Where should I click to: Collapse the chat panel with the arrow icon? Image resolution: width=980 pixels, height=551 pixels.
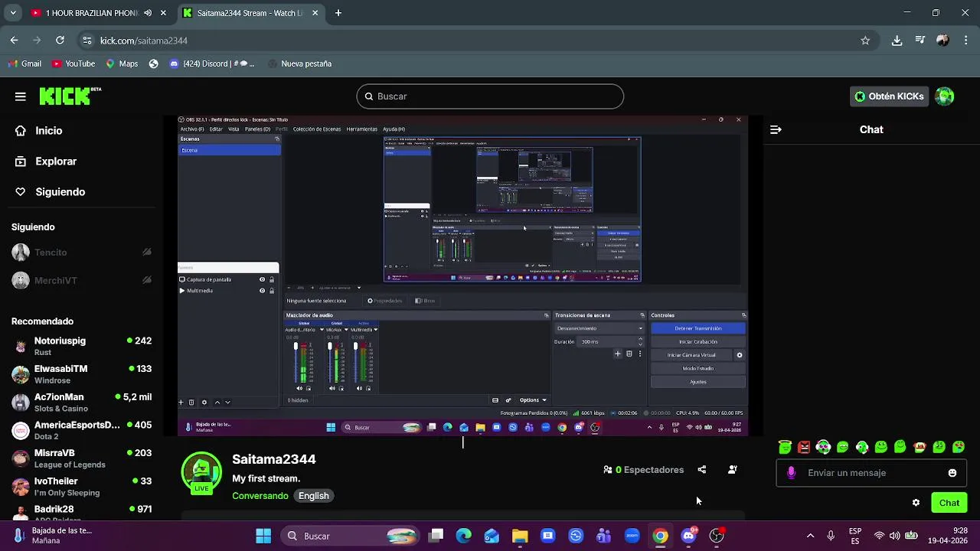(x=776, y=130)
